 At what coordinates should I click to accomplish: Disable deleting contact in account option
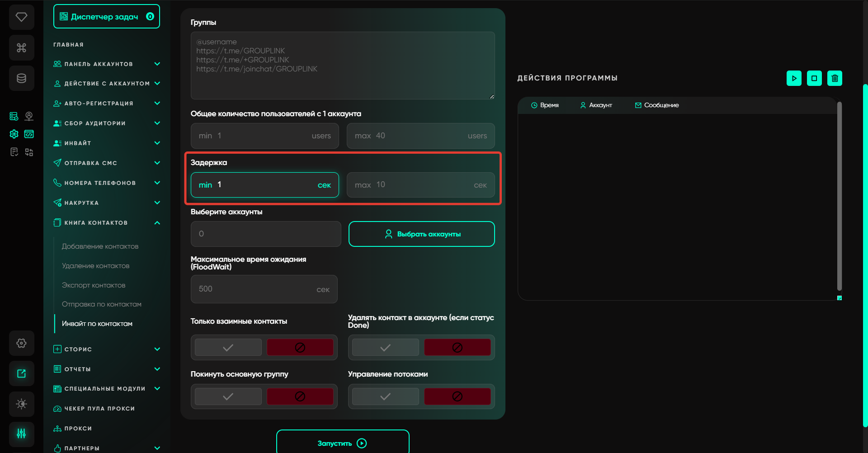pyautogui.click(x=457, y=347)
